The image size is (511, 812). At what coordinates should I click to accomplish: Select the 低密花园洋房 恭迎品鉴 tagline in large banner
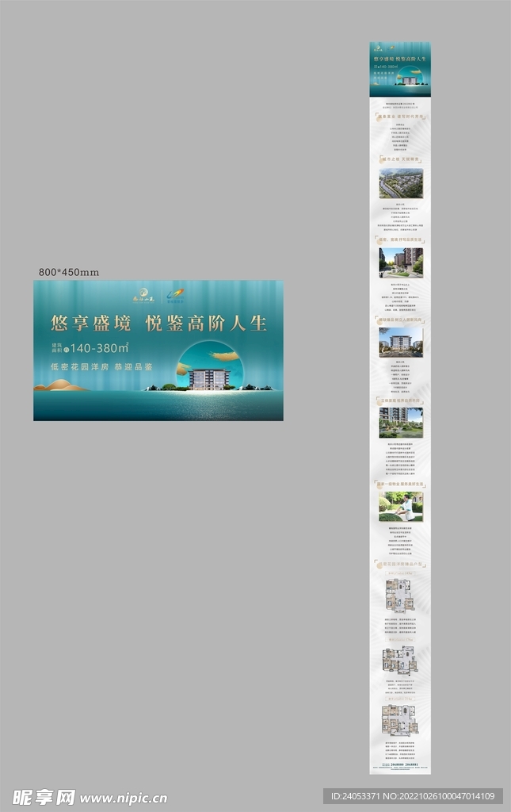pos(101,366)
